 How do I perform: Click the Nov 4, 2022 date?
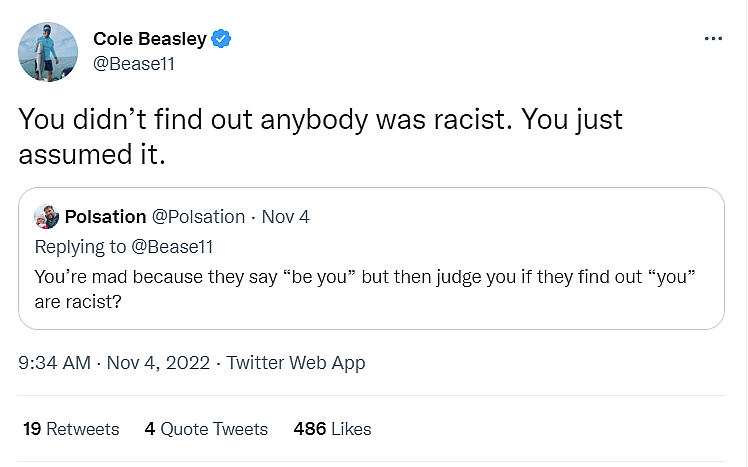pyautogui.click(x=158, y=363)
